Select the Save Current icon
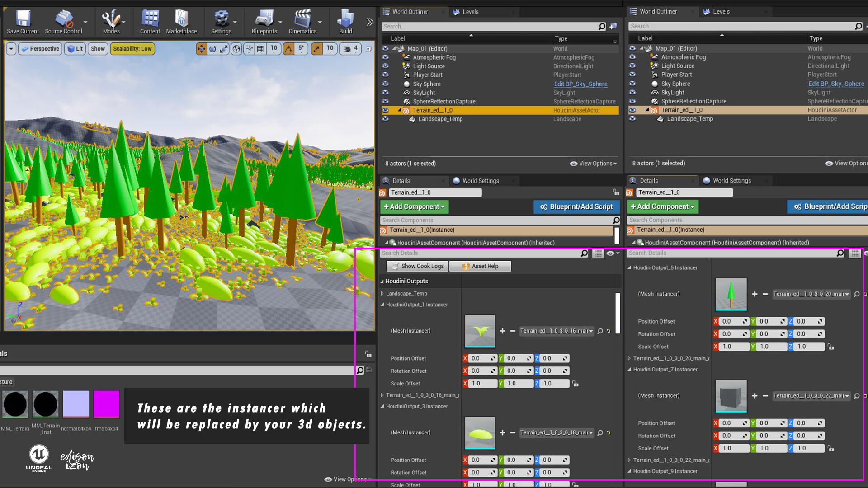The width and height of the screenshot is (868, 488). [22, 18]
